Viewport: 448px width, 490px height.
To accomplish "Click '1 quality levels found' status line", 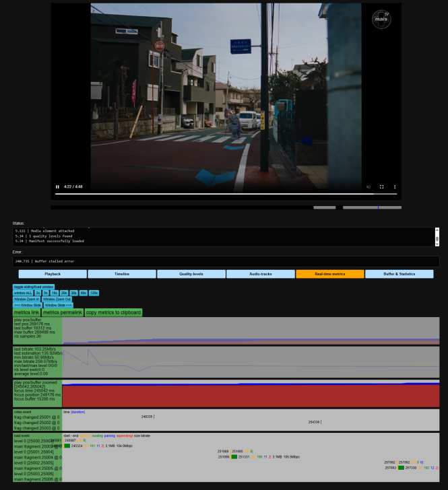I will click(51, 236).
